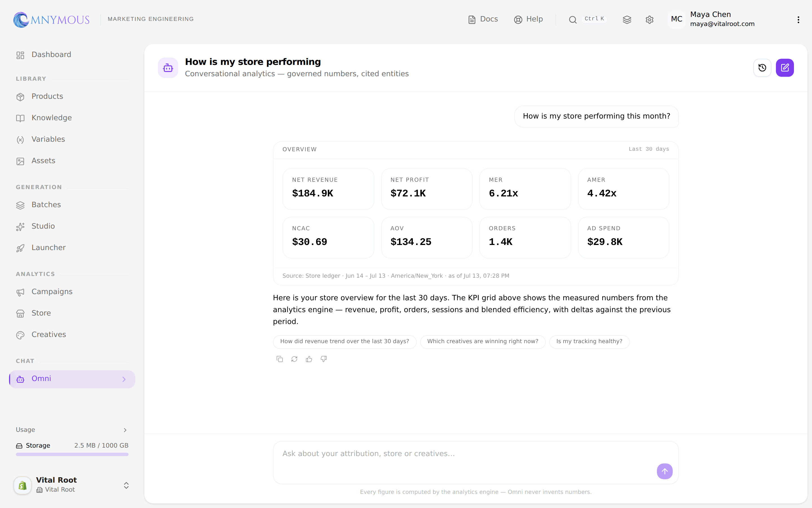Ask 'How did revenue trend' suggestion
The width and height of the screenshot is (812, 508).
click(345, 342)
